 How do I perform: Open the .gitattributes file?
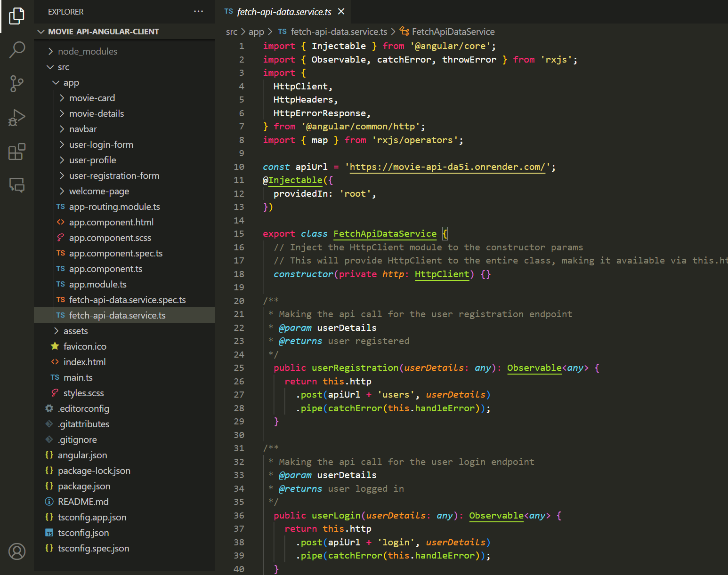coord(124,424)
